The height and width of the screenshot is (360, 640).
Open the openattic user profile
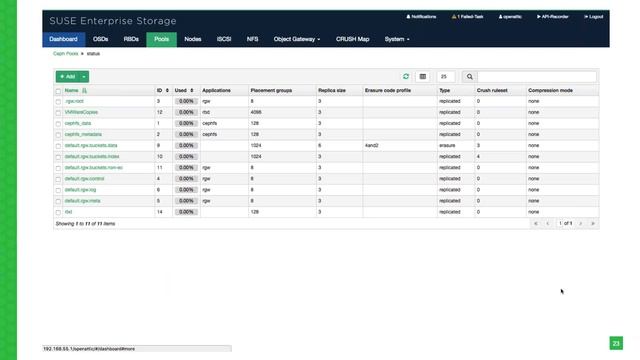pos(510,17)
